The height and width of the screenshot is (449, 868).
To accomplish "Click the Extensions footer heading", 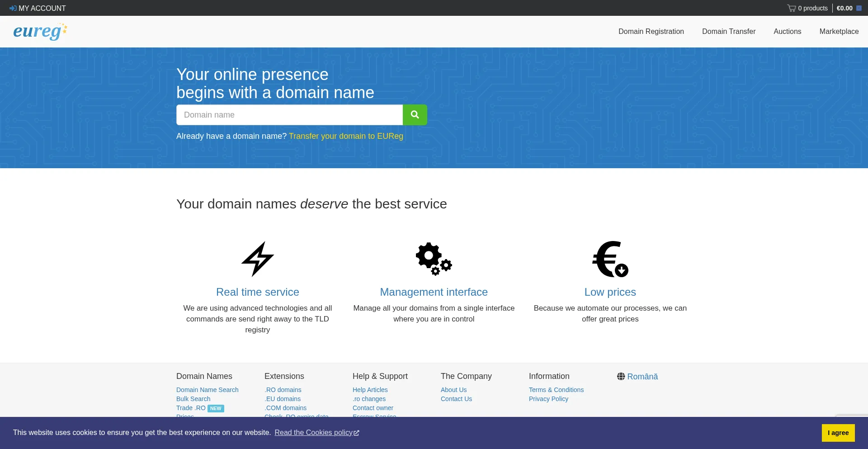I will point(284,376).
